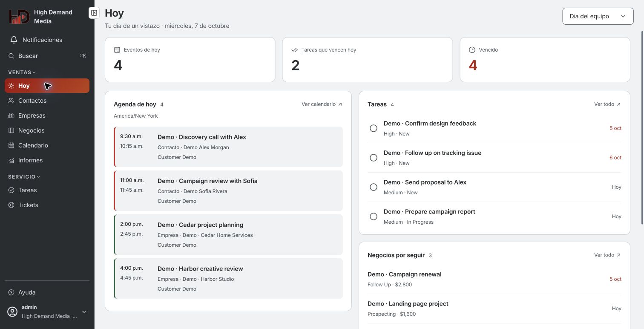
Task: Expand the admin account menu chevron
Action: click(84, 312)
